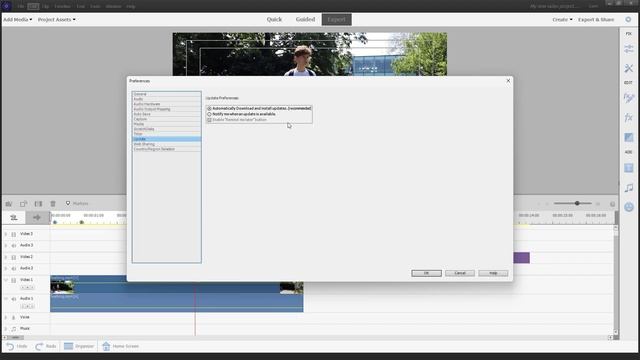Click OK in Preferences dialog

tap(426, 273)
